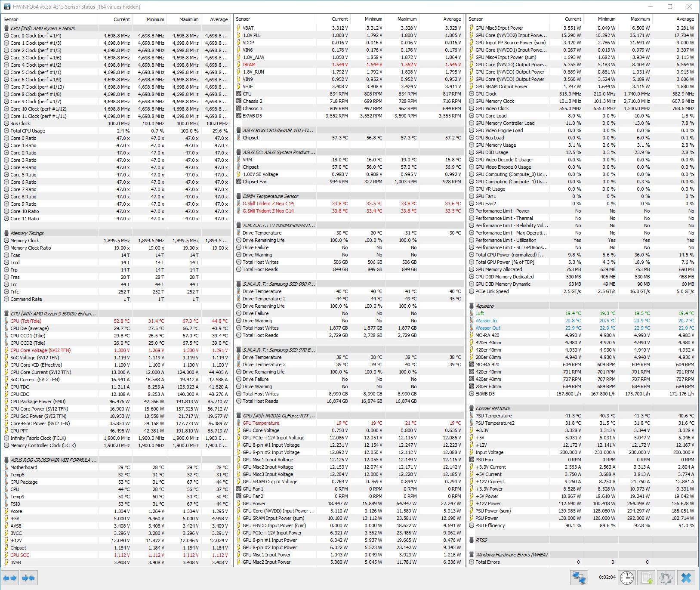This screenshot has height=590, width=700.
Task: Select the Luft temperature row
Action: click(x=582, y=313)
